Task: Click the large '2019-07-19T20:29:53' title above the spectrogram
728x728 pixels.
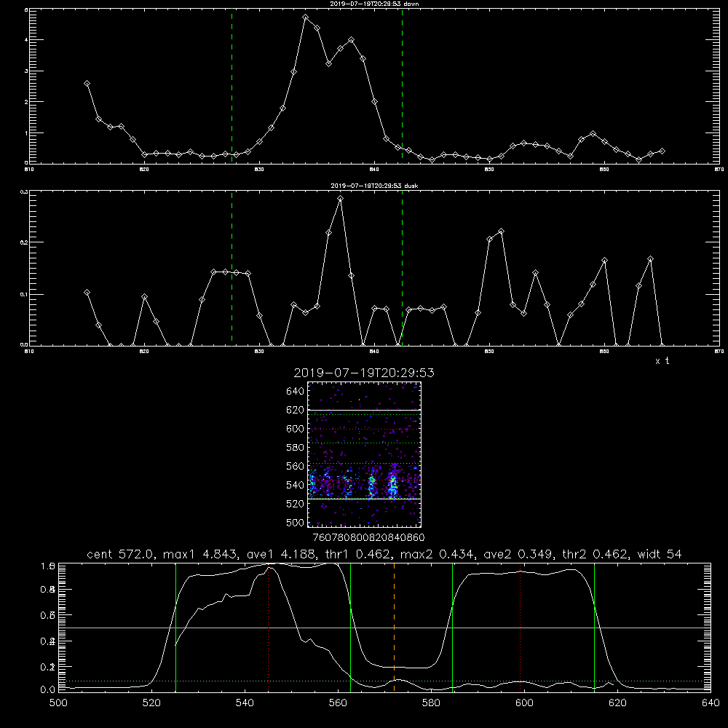Action: (364, 373)
